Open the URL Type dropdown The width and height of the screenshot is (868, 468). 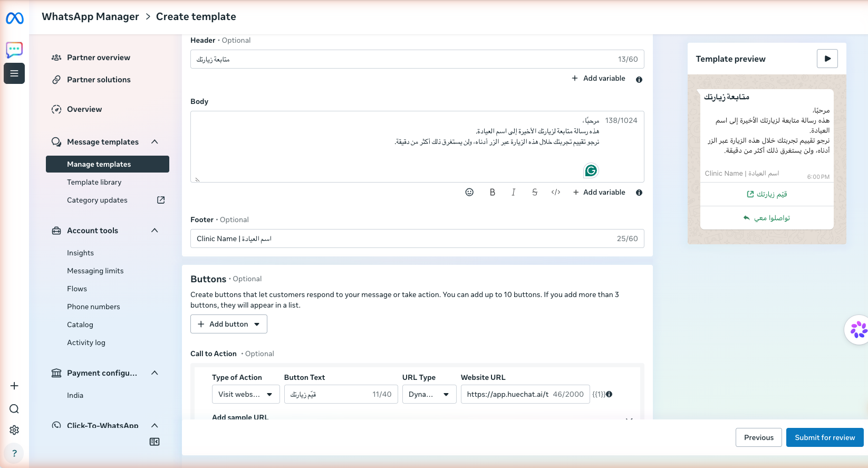tap(429, 394)
